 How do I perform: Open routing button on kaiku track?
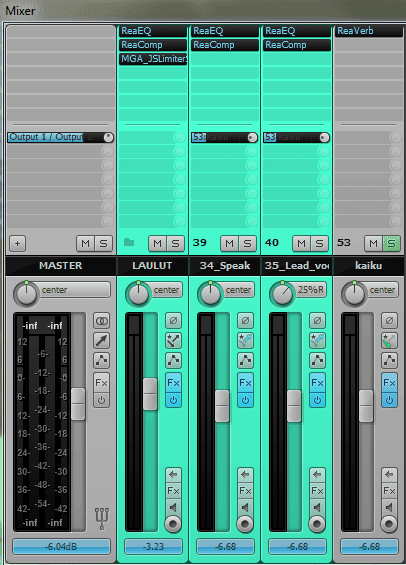point(389,341)
